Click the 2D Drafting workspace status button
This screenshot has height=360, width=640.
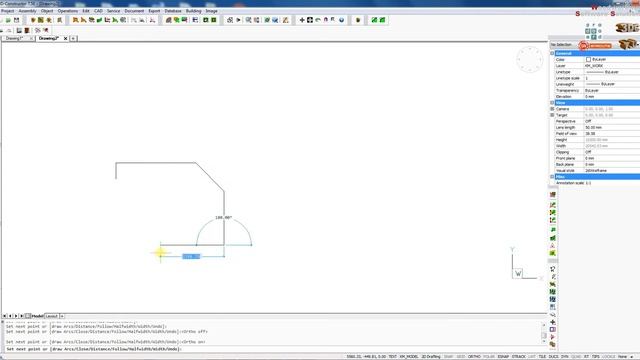(x=431, y=357)
